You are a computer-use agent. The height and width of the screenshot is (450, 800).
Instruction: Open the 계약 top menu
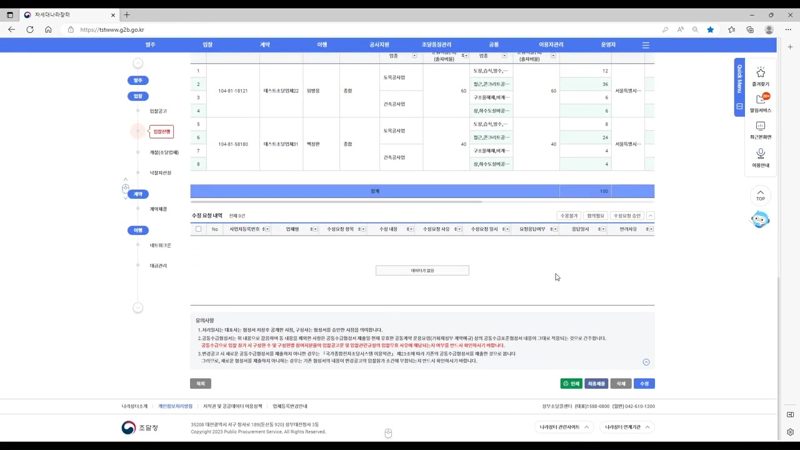(x=265, y=45)
